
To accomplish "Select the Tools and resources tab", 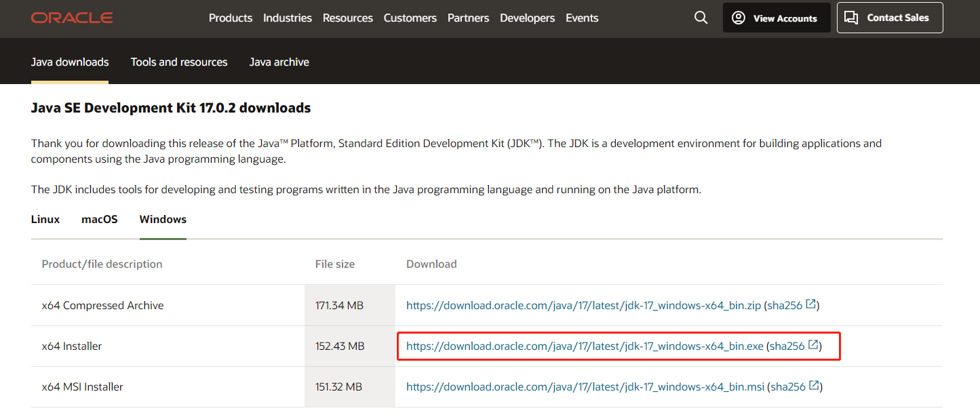I will point(179,61).
